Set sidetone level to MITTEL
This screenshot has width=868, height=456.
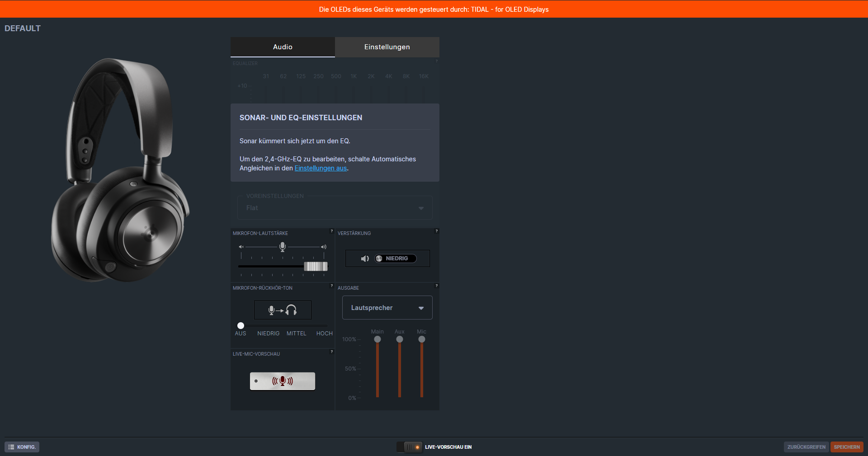pos(297,334)
